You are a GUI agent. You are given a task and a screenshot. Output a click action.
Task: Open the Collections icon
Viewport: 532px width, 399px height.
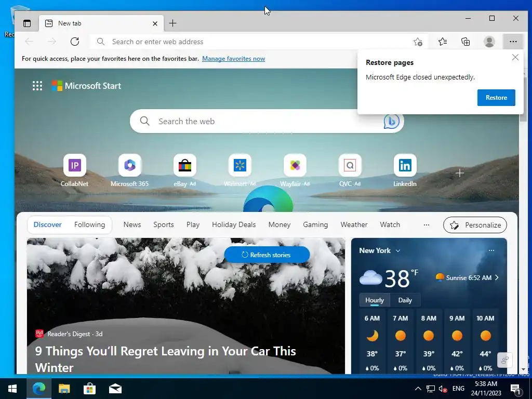tap(465, 42)
